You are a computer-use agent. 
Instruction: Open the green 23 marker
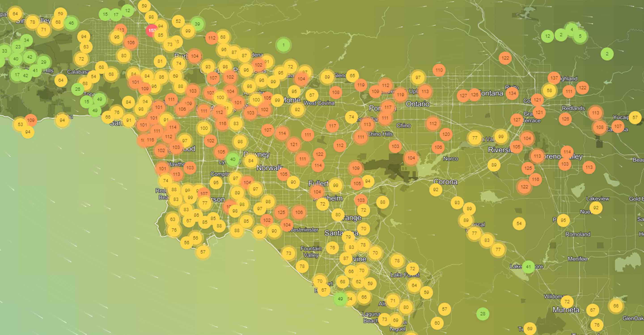click(x=18, y=47)
